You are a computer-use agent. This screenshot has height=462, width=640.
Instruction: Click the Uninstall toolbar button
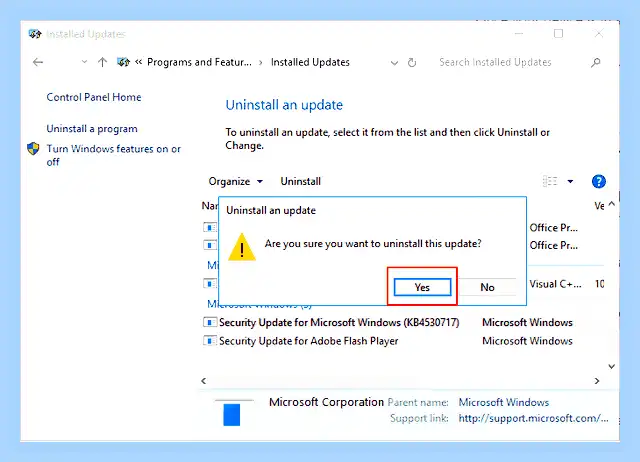(x=300, y=181)
